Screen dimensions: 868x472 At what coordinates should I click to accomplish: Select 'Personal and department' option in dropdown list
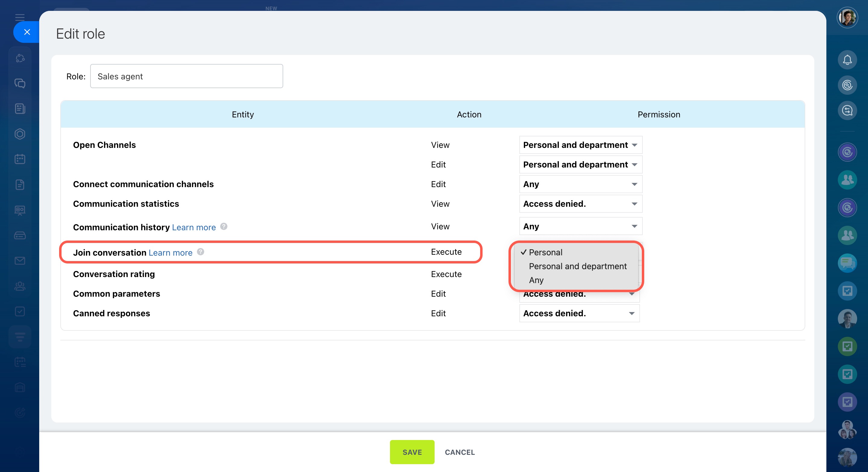tap(578, 266)
